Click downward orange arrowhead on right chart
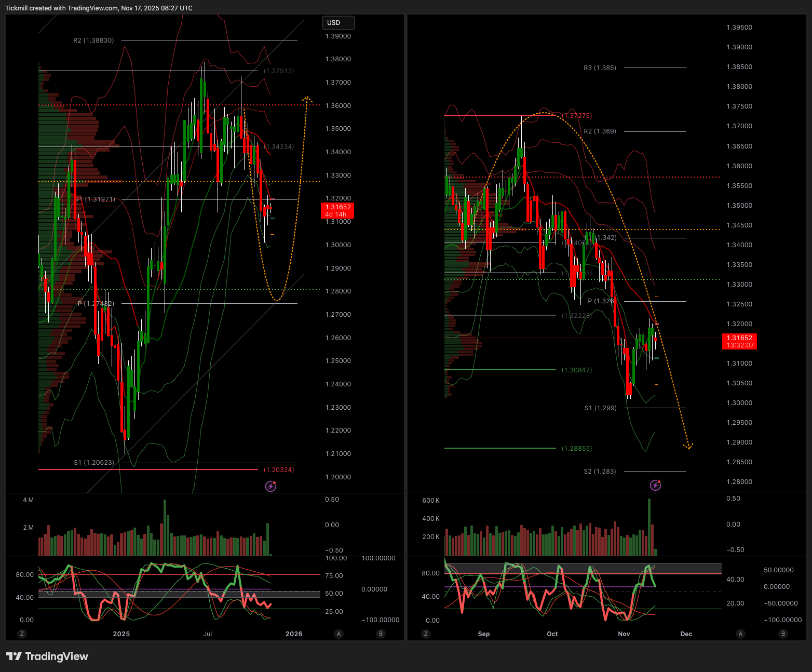Screen dimensions: 812x672 688,446
